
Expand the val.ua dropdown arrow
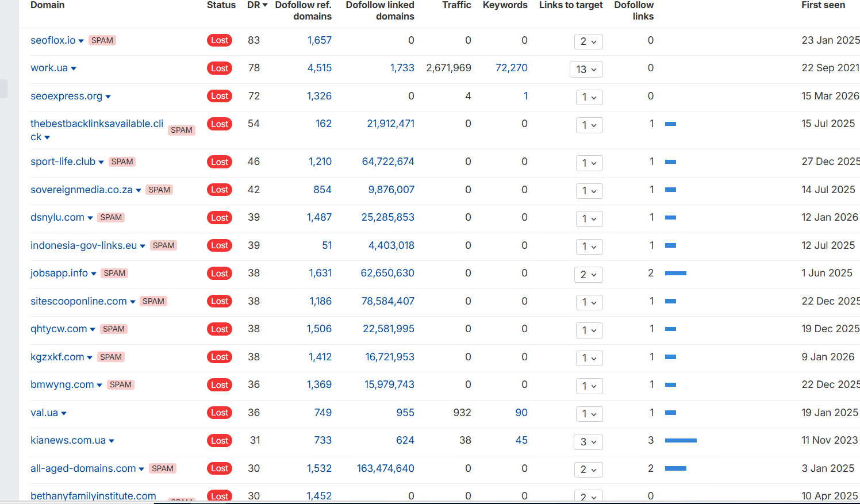tap(64, 414)
